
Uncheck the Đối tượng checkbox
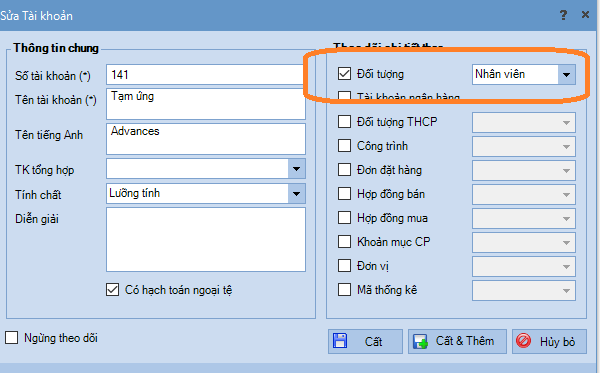click(344, 73)
